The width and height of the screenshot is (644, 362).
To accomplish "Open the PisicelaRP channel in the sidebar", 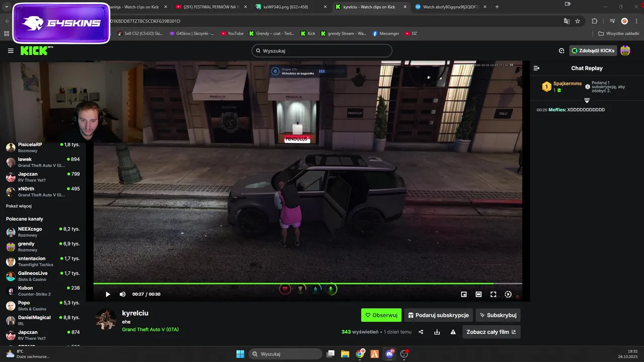I will pos(43,147).
